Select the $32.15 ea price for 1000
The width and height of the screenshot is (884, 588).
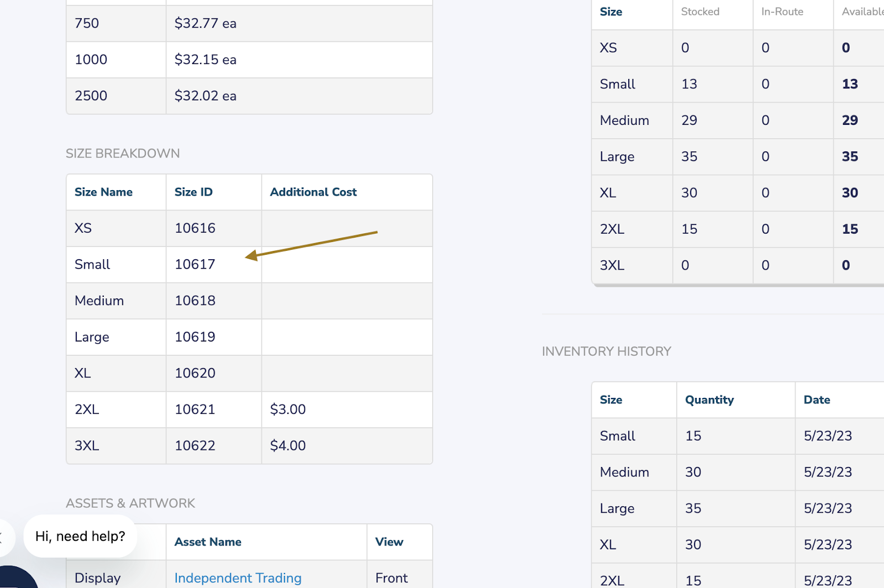pyautogui.click(x=205, y=59)
